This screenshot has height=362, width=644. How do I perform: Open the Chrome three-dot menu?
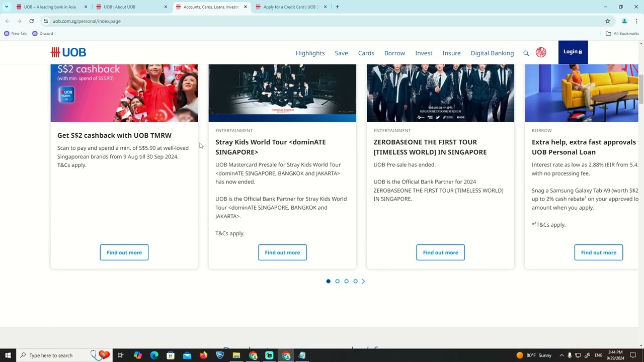click(x=636, y=21)
